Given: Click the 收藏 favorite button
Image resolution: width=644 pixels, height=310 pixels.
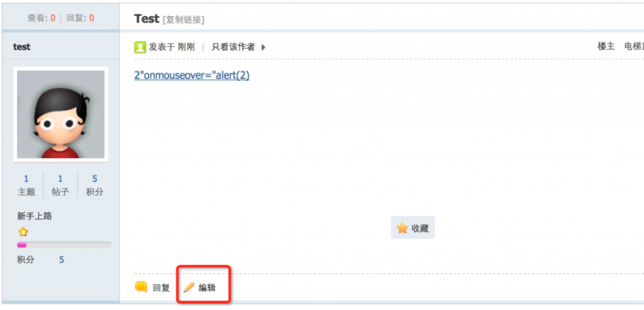Looking at the screenshot, I should (x=412, y=228).
